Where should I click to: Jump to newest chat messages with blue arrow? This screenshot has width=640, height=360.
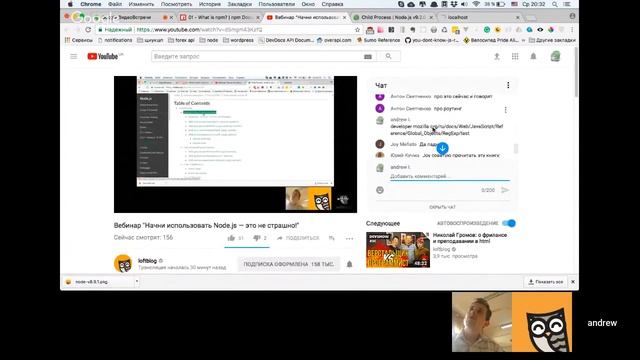tap(442, 148)
